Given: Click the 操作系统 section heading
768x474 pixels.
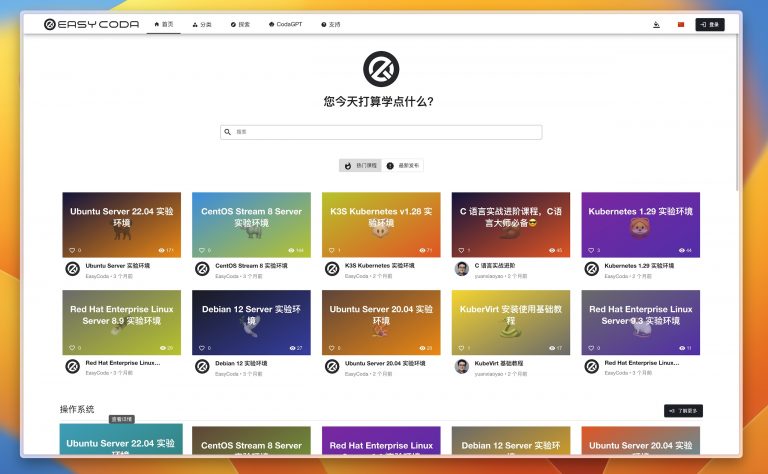Looking at the screenshot, I should point(77,409).
